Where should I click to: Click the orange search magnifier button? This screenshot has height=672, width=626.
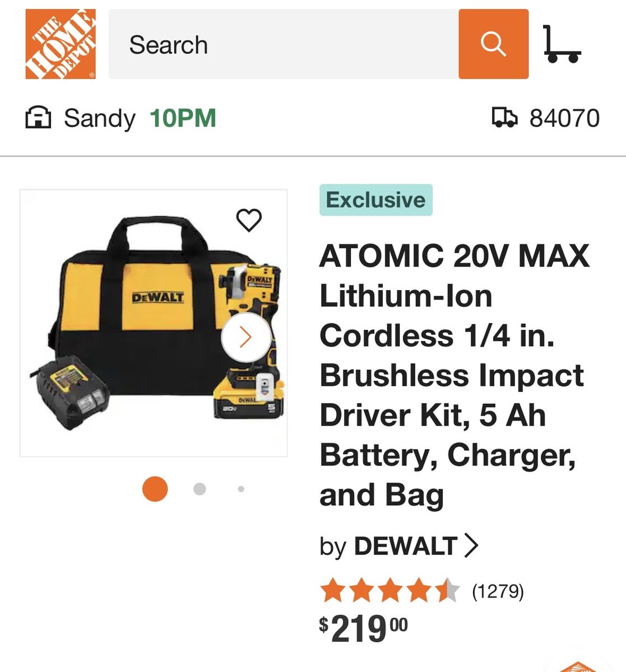[x=493, y=44]
